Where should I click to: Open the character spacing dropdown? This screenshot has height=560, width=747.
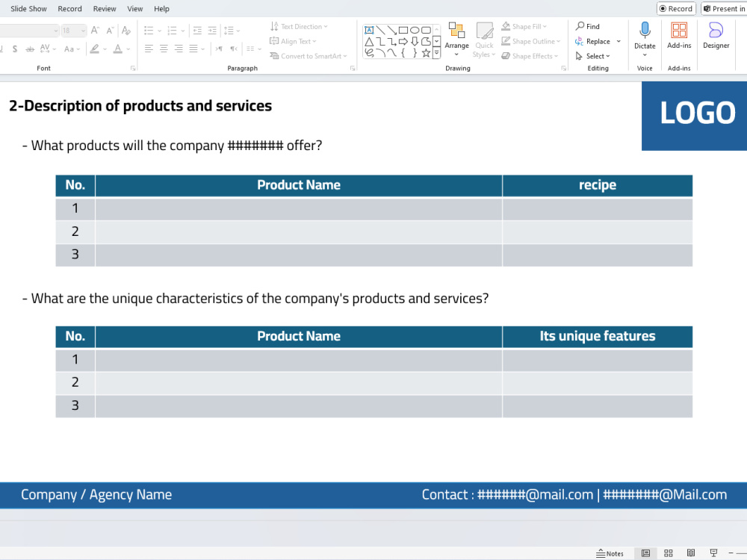pyautogui.click(x=48, y=49)
